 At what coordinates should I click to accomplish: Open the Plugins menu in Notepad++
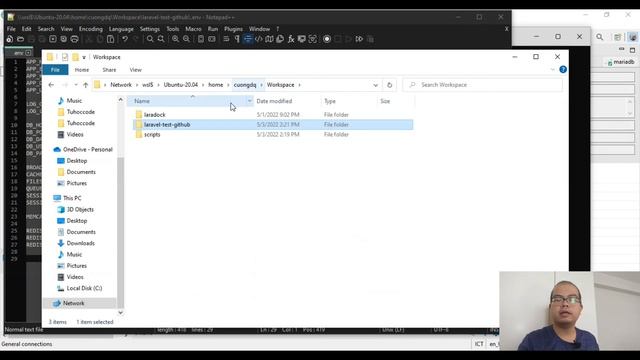(x=233, y=29)
